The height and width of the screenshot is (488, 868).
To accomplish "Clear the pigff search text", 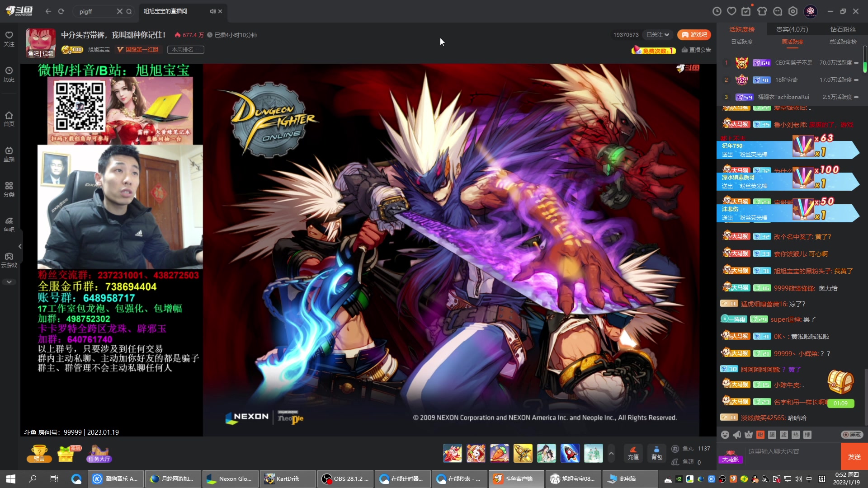I will tap(119, 11).
